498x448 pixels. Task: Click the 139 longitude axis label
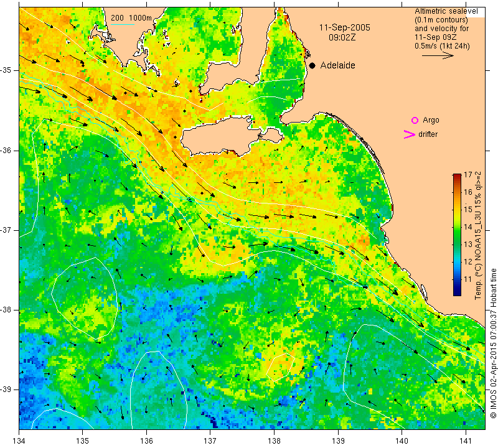(338, 441)
